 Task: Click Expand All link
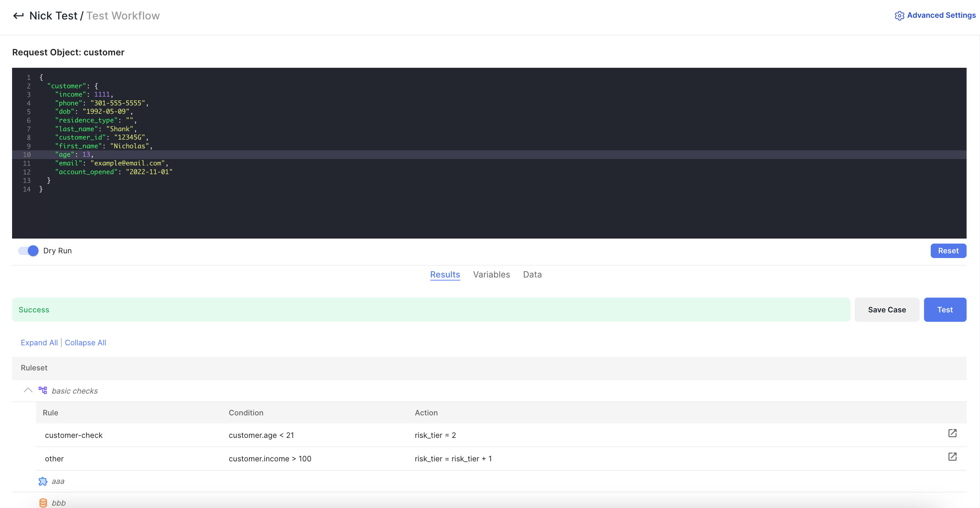pos(39,342)
